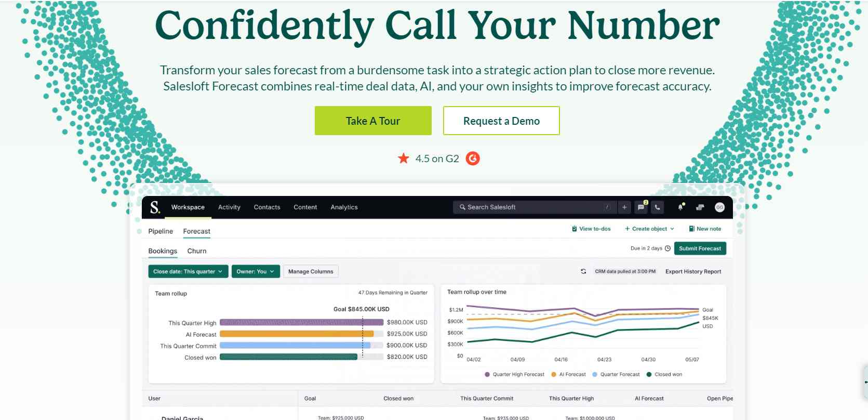Click the Quarter High Forecast legend dot
Image resolution: width=868 pixels, height=420 pixels.
click(487, 374)
